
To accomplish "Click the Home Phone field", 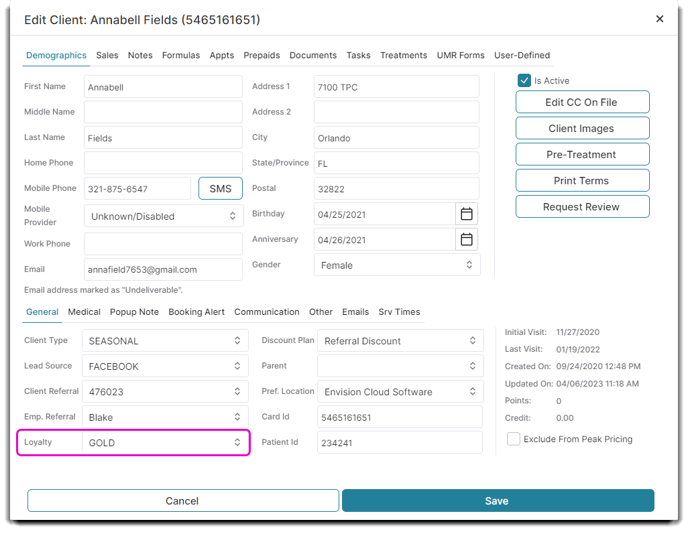I will click(x=163, y=163).
